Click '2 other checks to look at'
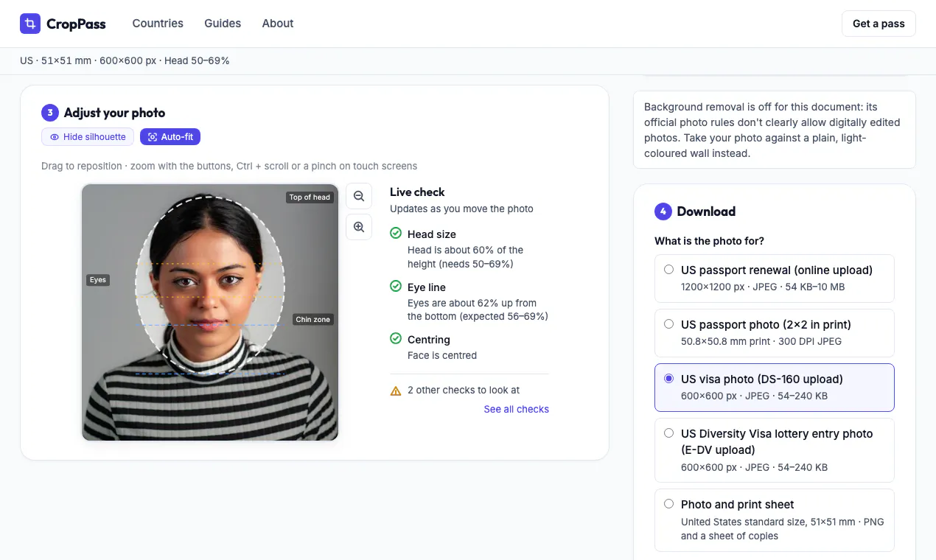 pyautogui.click(x=464, y=391)
